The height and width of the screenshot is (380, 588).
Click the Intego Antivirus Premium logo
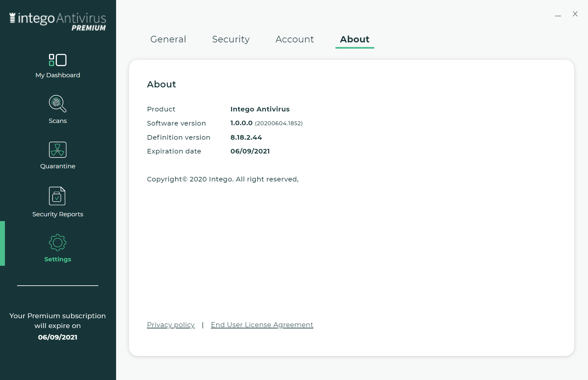(58, 22)
